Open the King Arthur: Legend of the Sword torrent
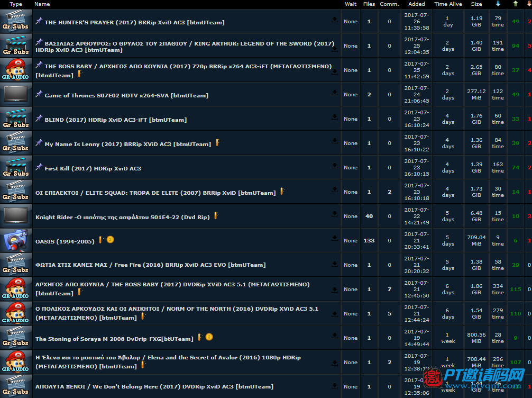Screen dimensions: 532x398 185,47
